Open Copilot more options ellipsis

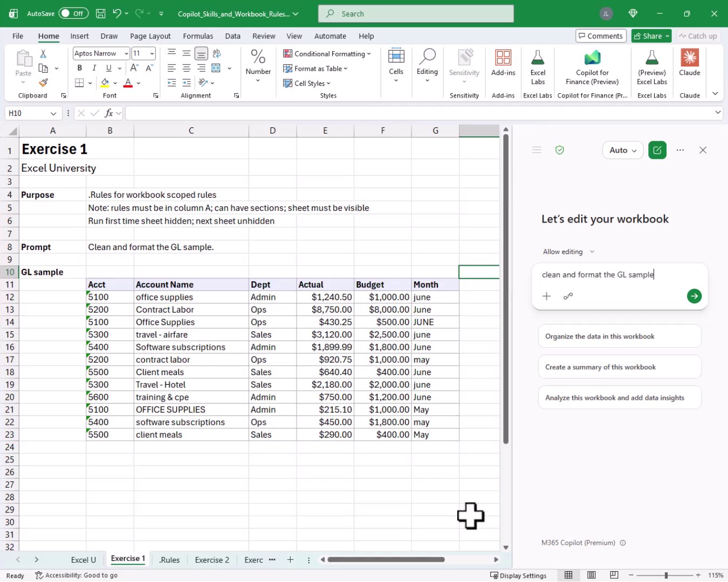click(x=681, y=150)
